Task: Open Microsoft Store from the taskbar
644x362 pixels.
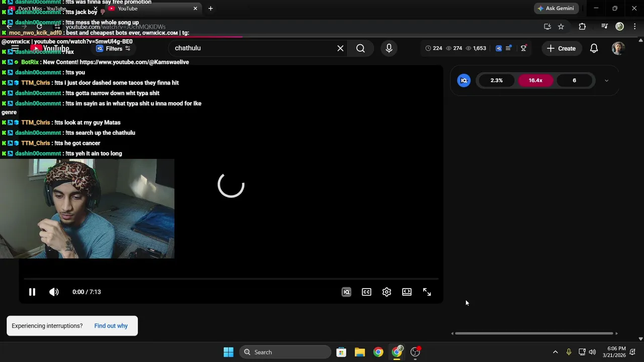Action: [341, 352]
